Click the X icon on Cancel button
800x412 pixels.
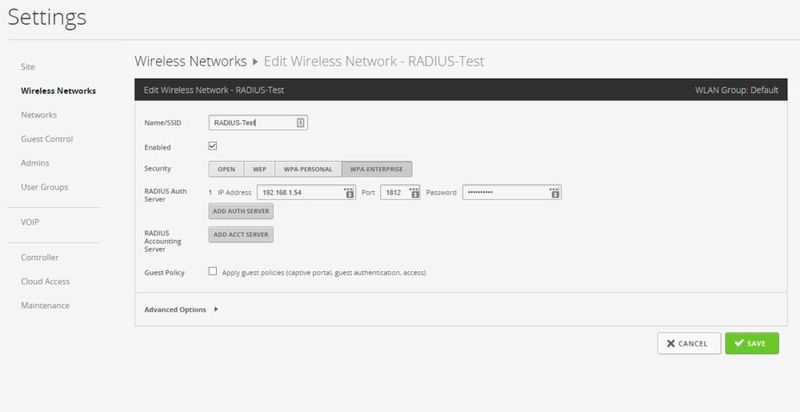click(x=670, y=343)
